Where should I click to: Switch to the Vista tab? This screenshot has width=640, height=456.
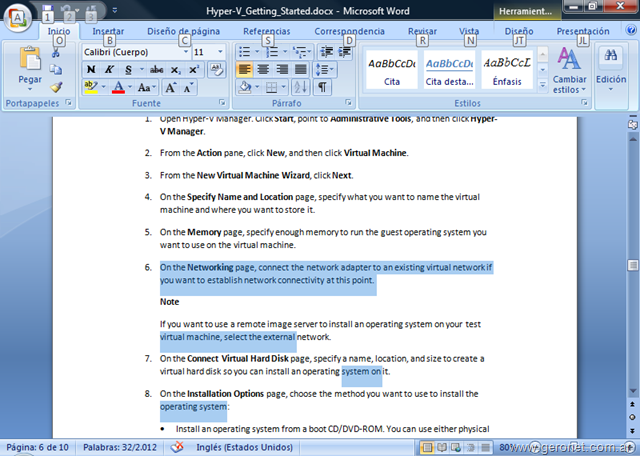click(469, 31)
